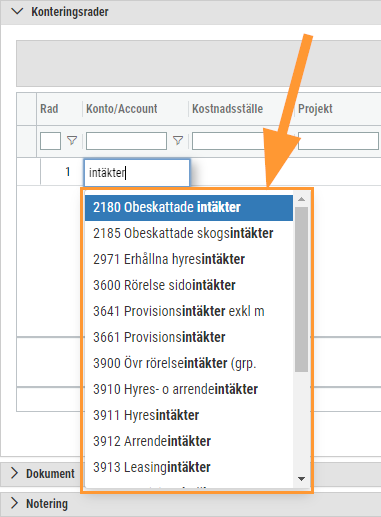Choose '3911 Hyresintäkter' from dropdown

[189, 415]
